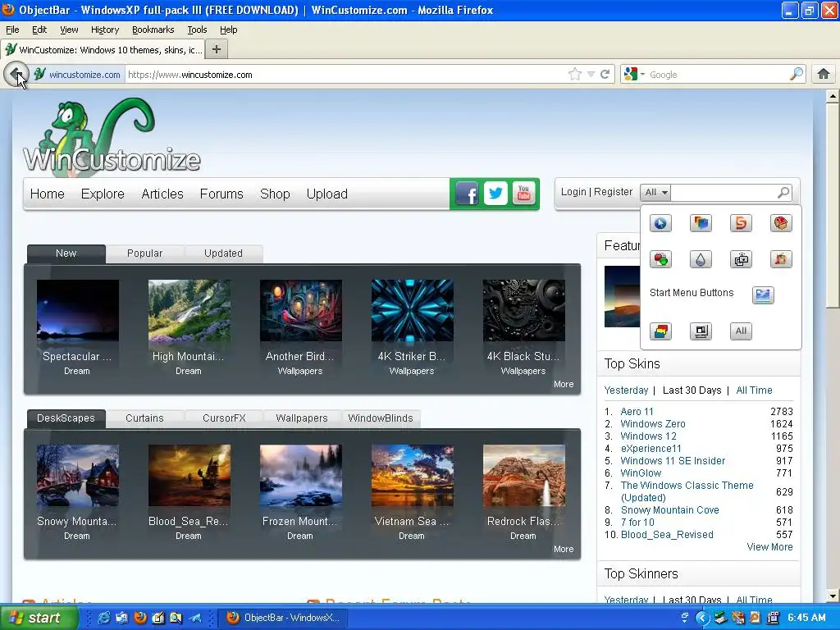Choose the red and green shapes category icon
The image size is (840, 630).
[x=660, y=259]
